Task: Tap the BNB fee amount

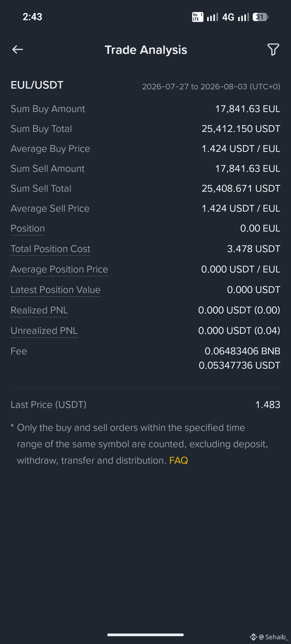Action: (242, 351)
